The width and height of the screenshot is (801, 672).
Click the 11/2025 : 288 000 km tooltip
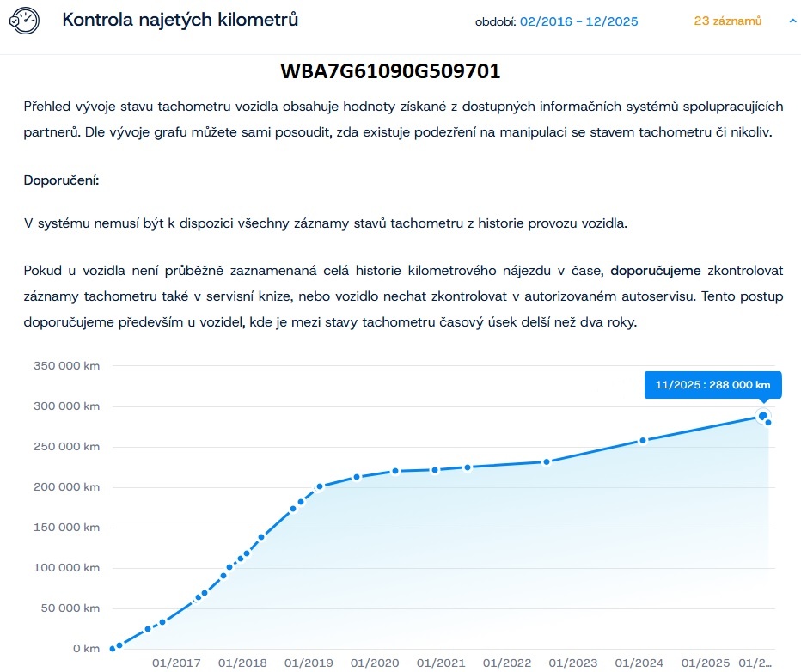(x=712, y=385)
